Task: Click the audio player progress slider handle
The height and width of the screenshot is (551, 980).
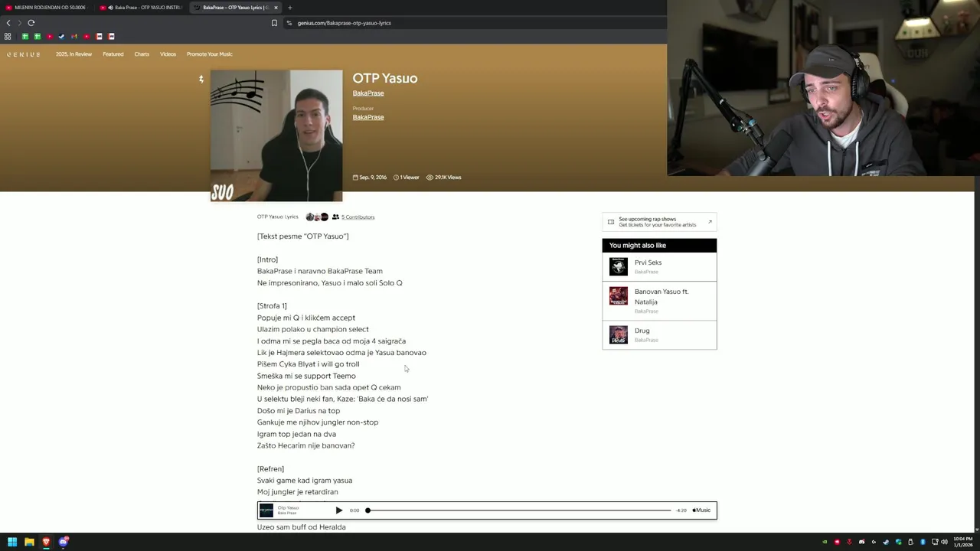Action: point(367,510)
